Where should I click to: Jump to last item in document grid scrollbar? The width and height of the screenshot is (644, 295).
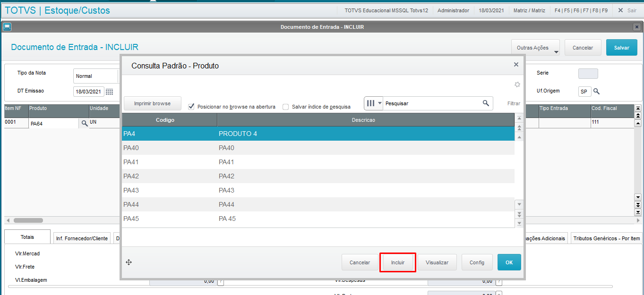click(x=638, y=212)
